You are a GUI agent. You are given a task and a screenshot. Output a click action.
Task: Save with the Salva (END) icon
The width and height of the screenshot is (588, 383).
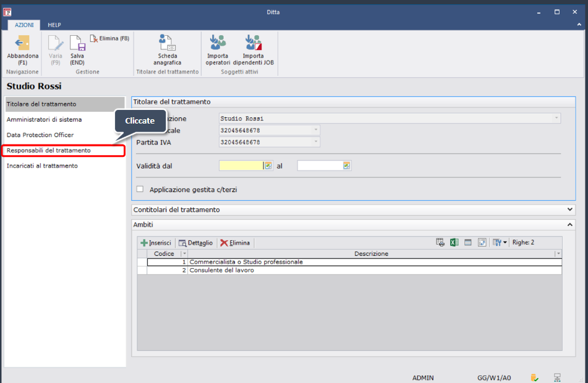point(77,43)
